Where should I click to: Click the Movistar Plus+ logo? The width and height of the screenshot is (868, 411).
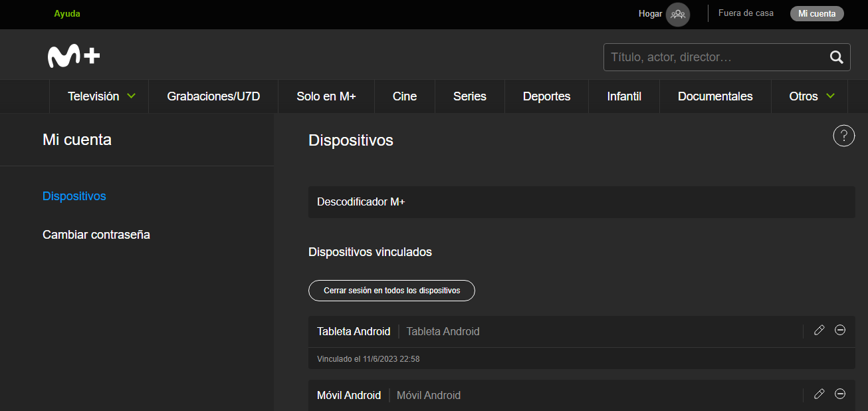click(74, 57)
